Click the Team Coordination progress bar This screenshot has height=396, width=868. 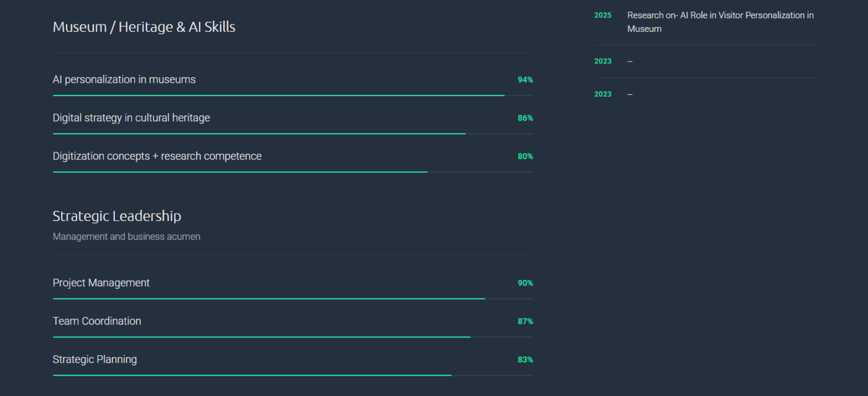click(292, 337)
